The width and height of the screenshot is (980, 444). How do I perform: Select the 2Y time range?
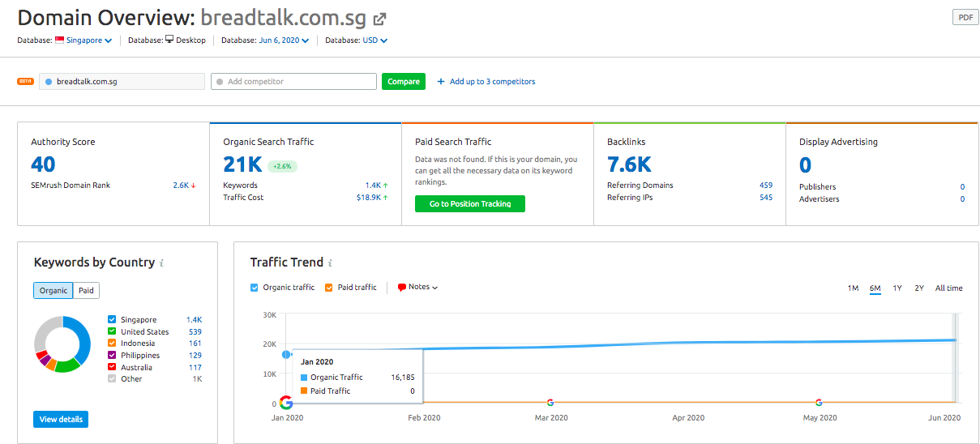tap(919, 288)
